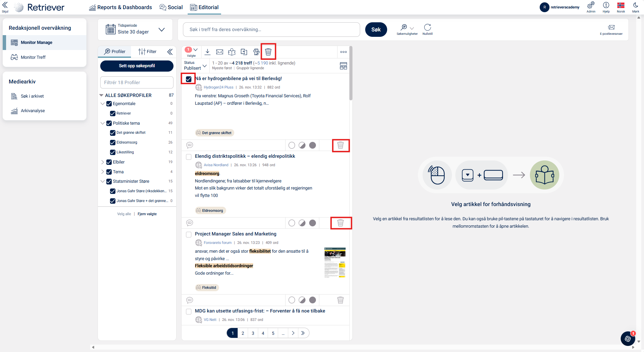Open the support chat widget icon
644x352 pixels.
628,338
